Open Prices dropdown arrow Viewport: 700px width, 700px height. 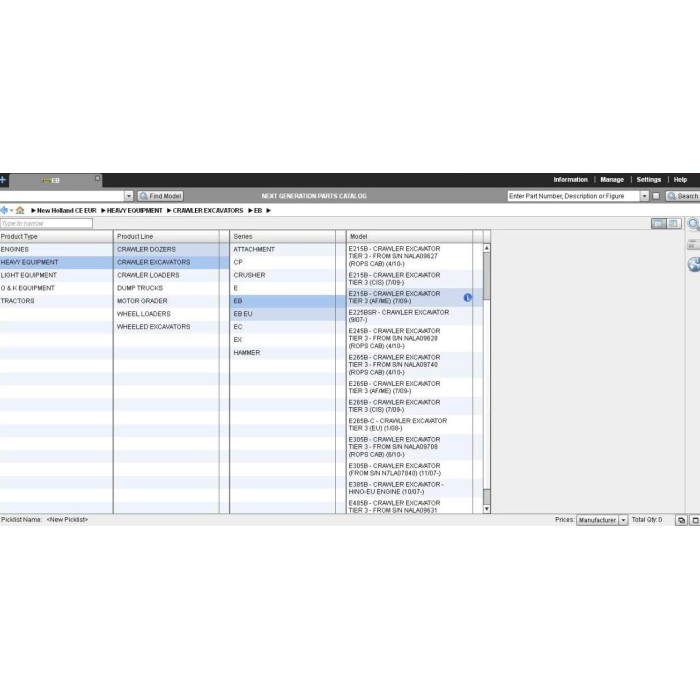[623, 520]
